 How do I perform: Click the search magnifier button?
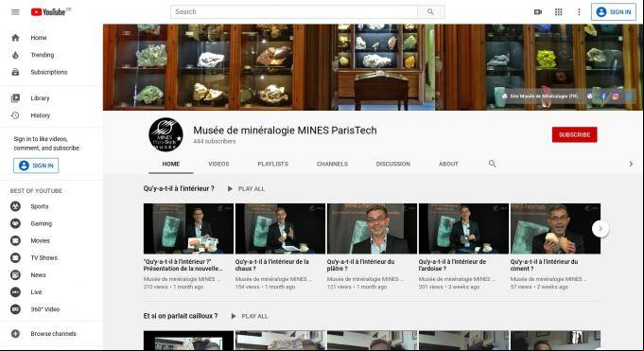[x=430, y=12]
